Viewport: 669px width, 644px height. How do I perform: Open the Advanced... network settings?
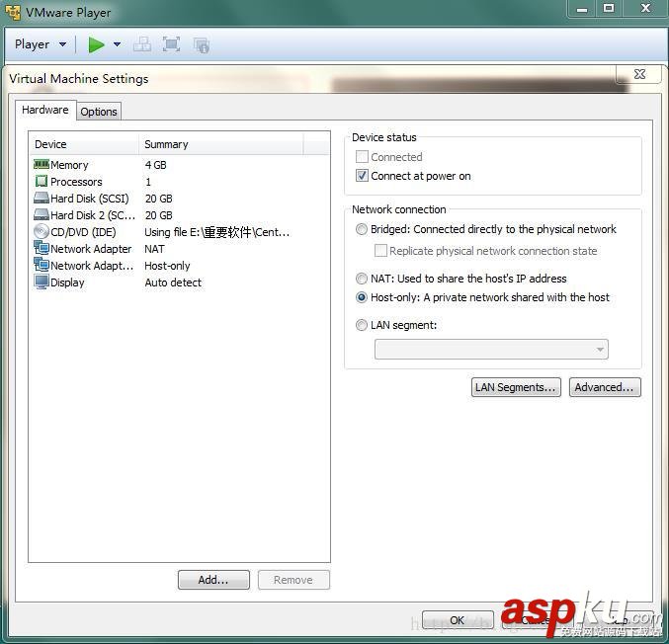pyautogui.click(x=605, y=387)
